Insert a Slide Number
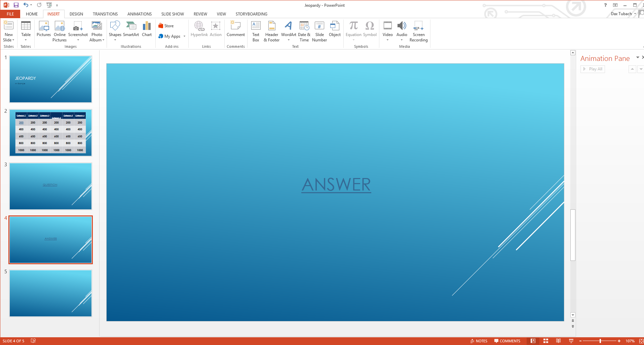 pos(319,31)
